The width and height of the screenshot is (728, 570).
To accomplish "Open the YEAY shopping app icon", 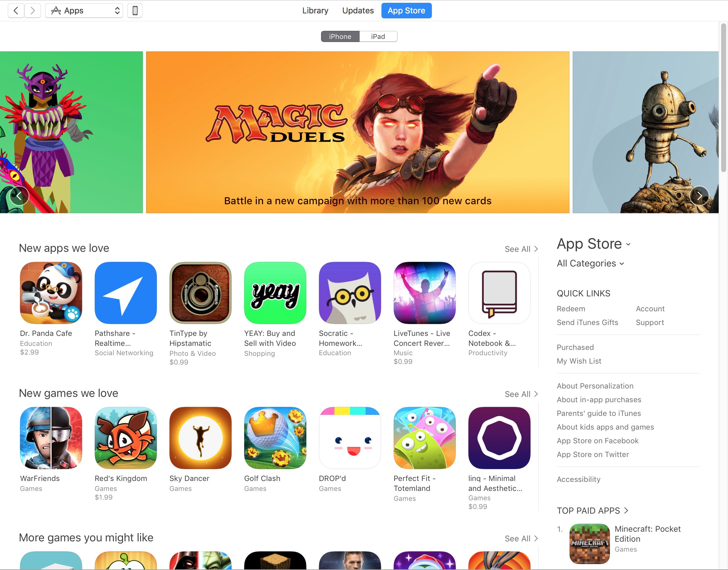I will click(x=275, y=293).
